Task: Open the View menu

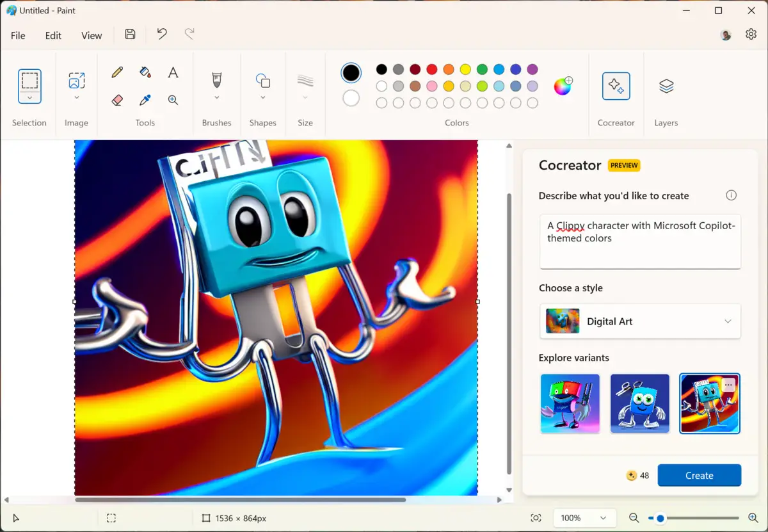Action: pos(92,35)
